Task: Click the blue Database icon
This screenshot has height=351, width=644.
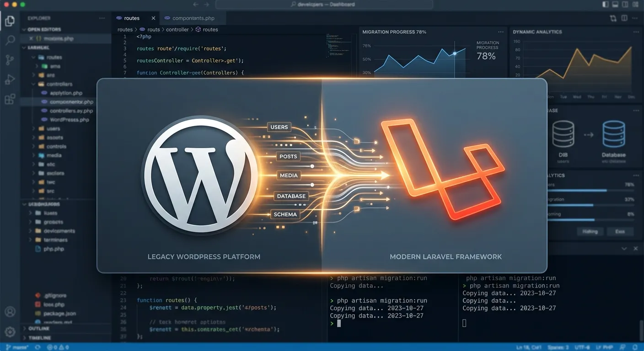Action: point(614,133)
